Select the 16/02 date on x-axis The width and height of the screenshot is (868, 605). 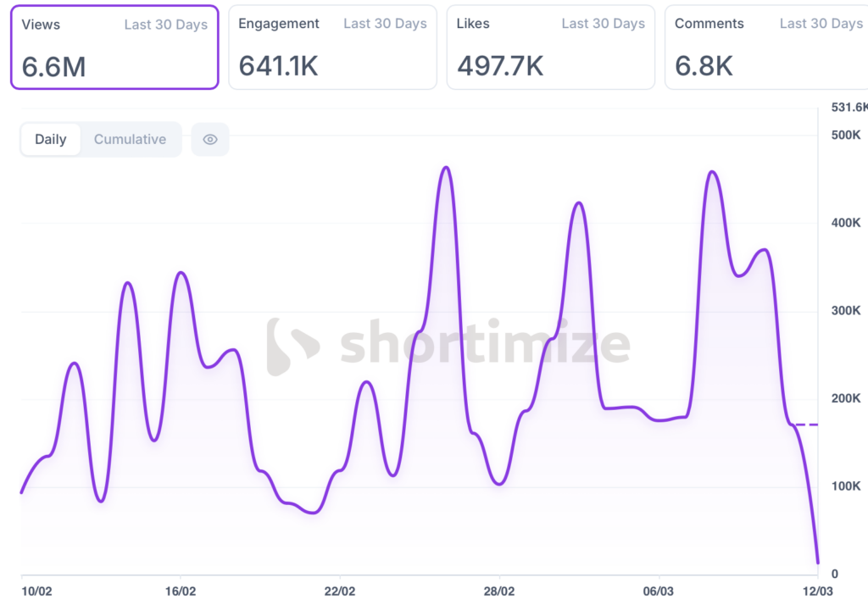(181, 591)
